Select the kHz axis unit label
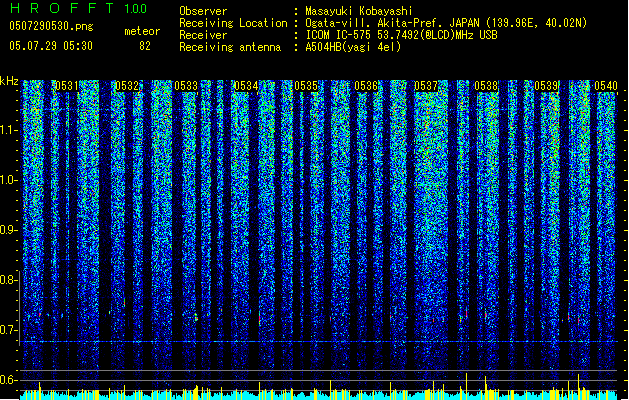Image resolution: width=629 pixels, height=400 pixels. point(9,81)
